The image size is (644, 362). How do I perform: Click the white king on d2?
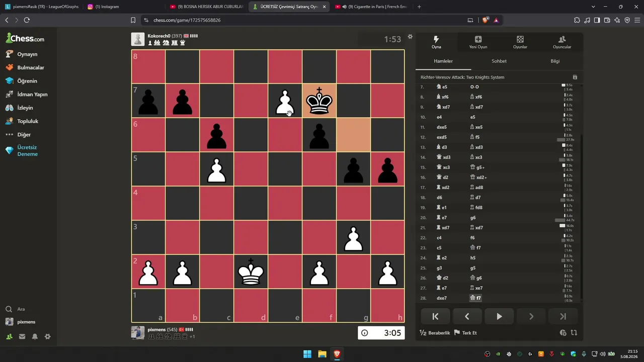(251, 271)
